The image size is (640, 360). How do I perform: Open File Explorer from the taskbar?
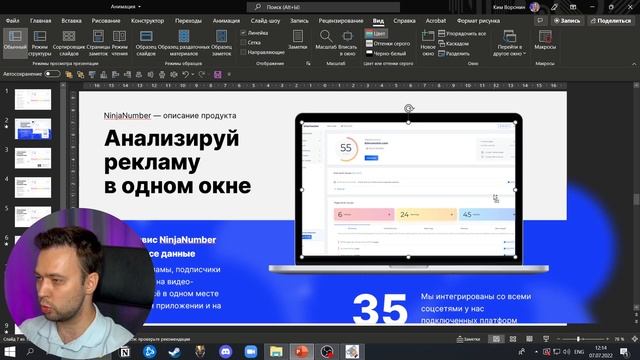[276, 351]
